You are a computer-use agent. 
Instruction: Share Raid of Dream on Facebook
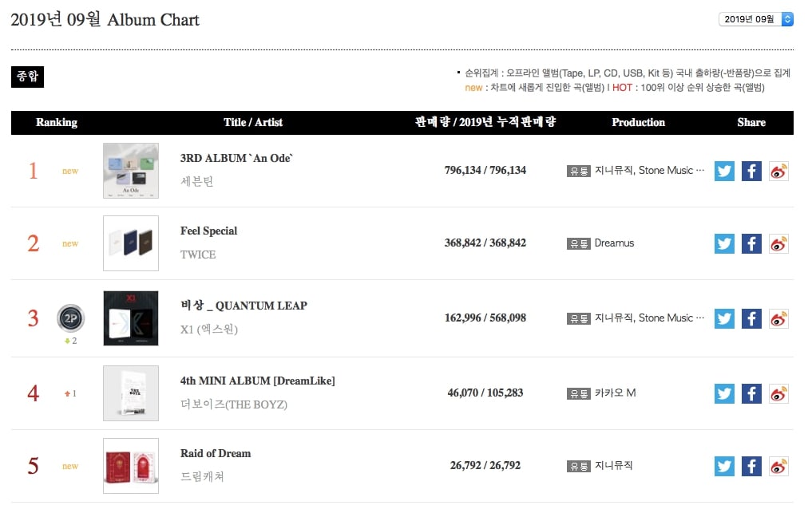(751, 466)
